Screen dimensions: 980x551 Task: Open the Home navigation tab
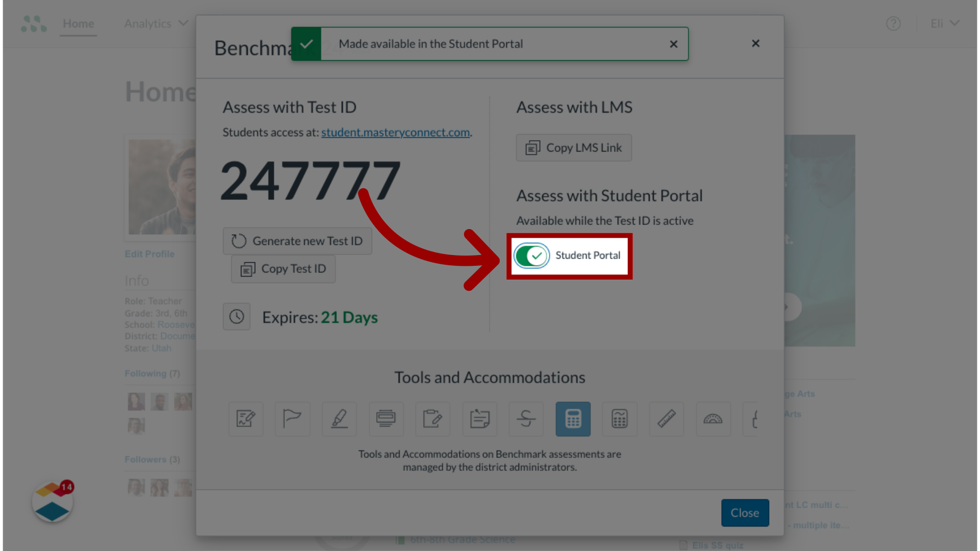coord(78,23)
